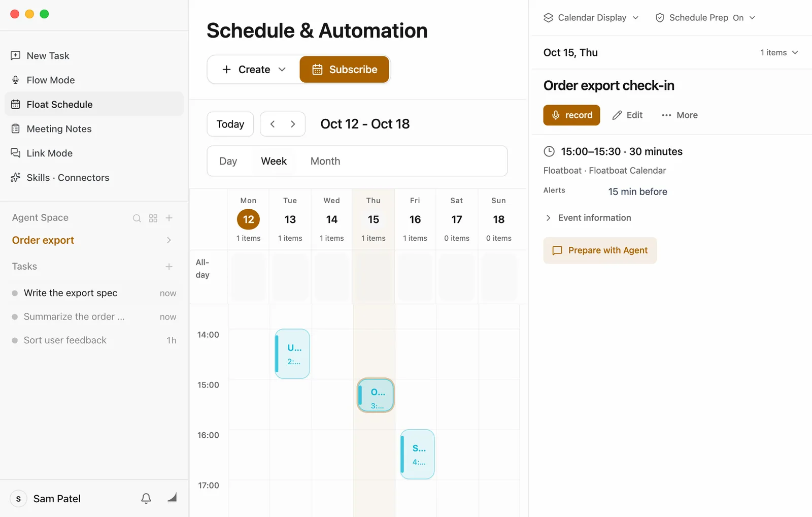Select Saturday 17 in the week header
Image resolution: width=812 pixels, height=517 pixels.
point(457,220)
